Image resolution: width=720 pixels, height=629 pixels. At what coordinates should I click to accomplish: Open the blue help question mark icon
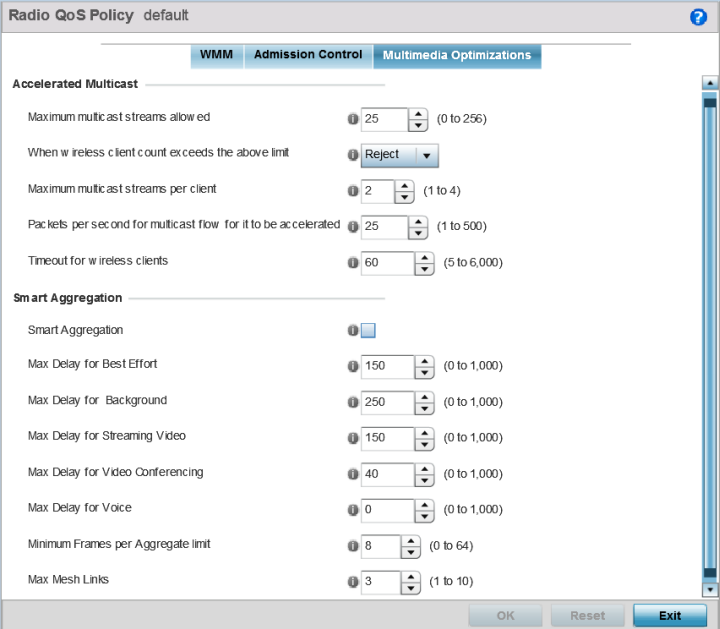(x=698, y=17)
